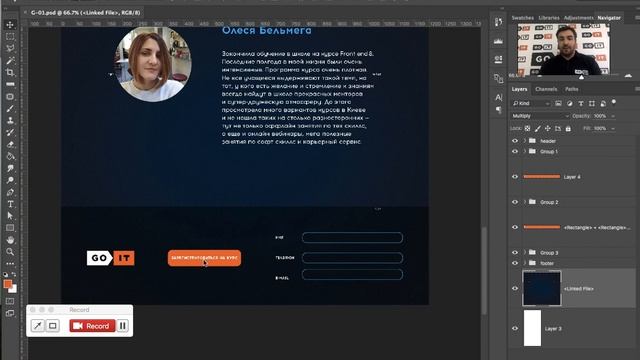Screen dimensions: 640x360
Task: Hide Group 2 visibility eye
Action: click(515, 202)
